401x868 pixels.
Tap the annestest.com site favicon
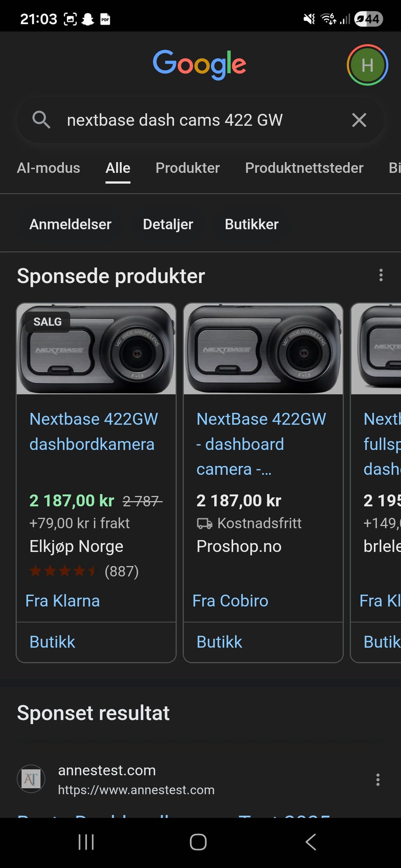coord(31,779)
